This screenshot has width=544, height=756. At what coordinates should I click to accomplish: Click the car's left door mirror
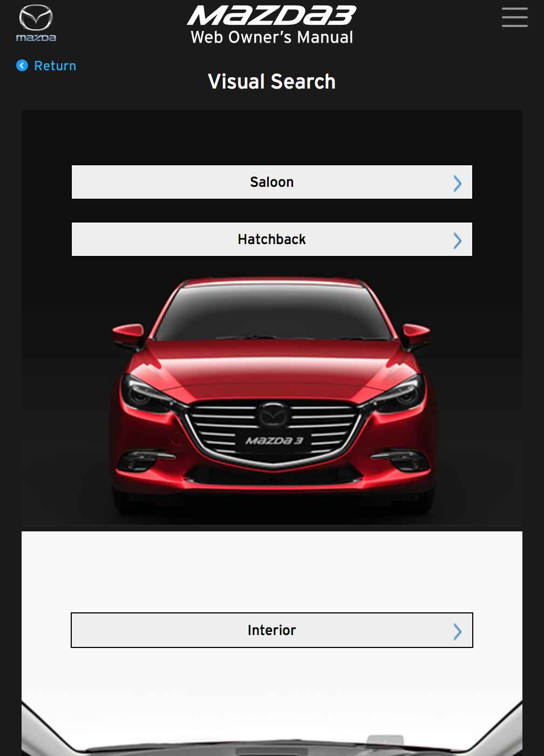click(130, 335)
